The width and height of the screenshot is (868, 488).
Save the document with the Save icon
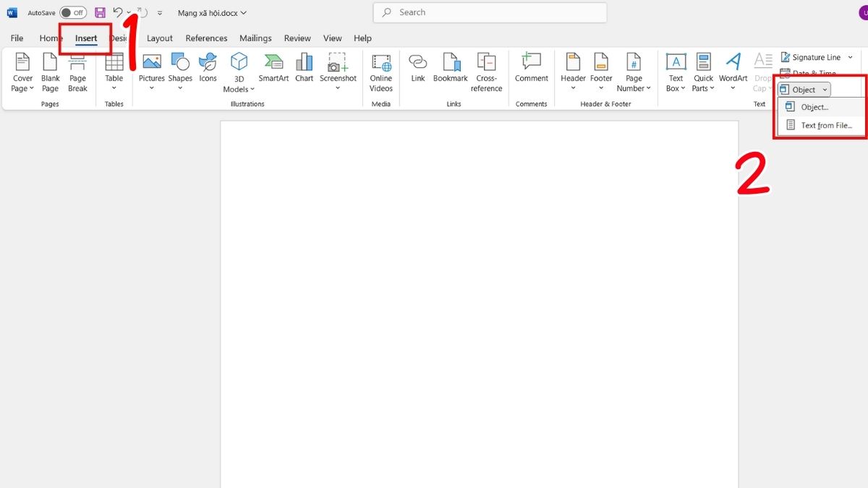100,12
